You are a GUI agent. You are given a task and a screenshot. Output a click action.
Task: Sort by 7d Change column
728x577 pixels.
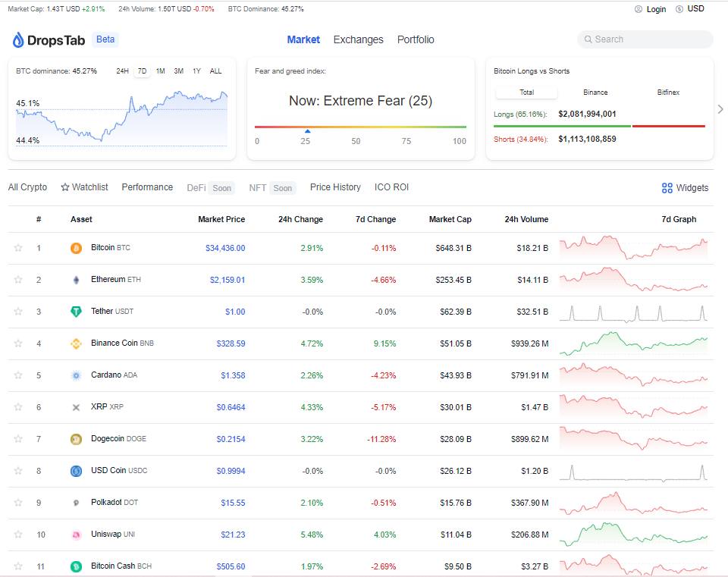(x=375, y=219)
